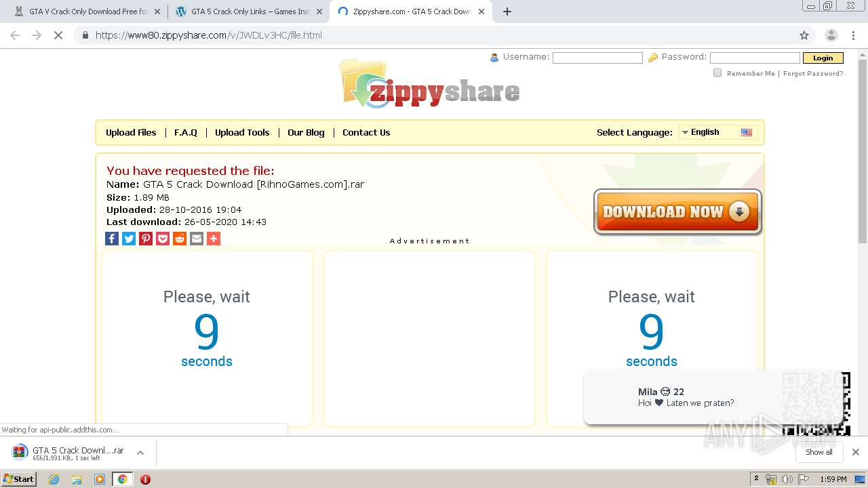Open Our Blog link
The image size is (868, 488).
(306, 132)
